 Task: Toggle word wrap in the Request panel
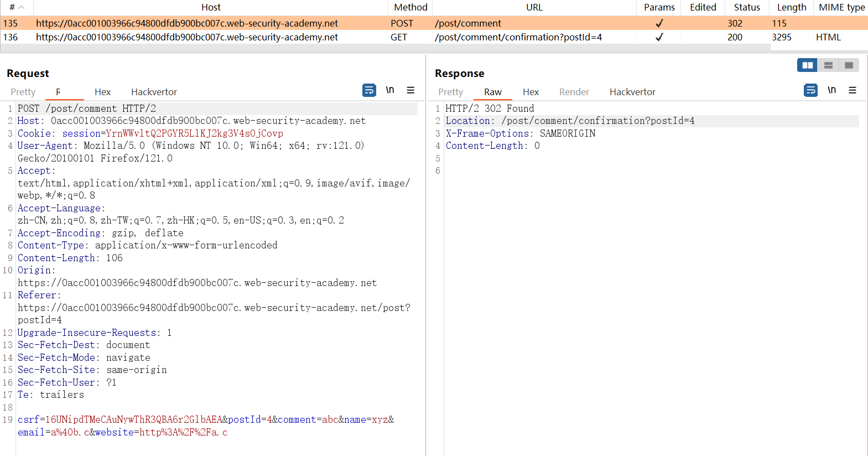coord(369,90)
